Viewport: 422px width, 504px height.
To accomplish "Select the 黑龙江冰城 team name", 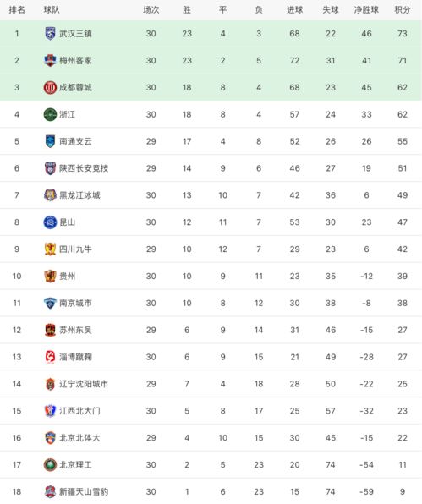I will 79,195.
